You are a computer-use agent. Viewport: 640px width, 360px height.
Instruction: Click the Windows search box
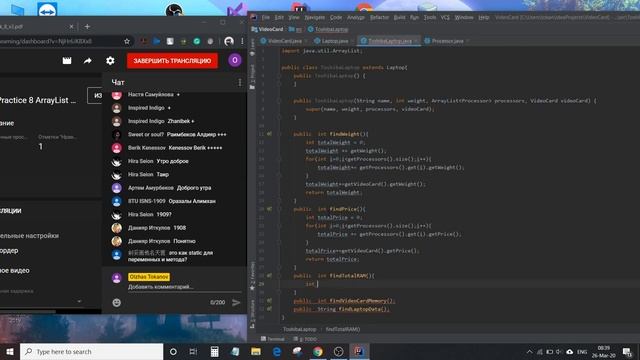pos(91,351)
